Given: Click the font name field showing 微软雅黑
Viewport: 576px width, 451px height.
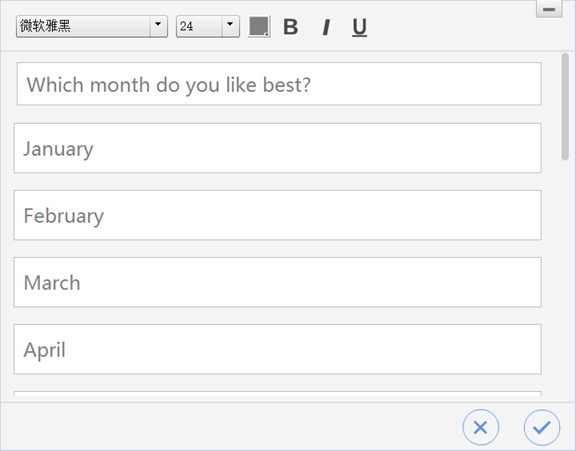Looking at the screenshot, I should click(x=83, y=26).
